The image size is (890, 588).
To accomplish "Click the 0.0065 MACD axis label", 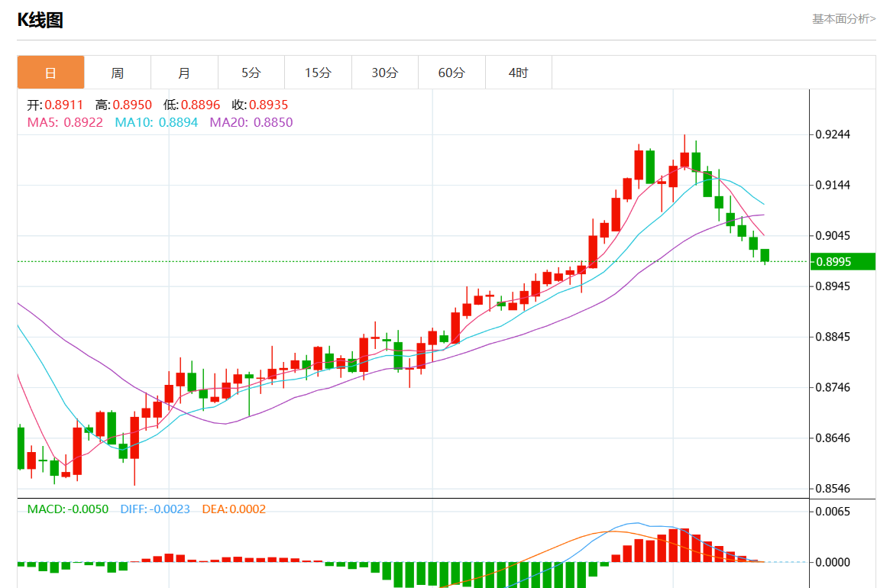I will click(x=833, y=512).
